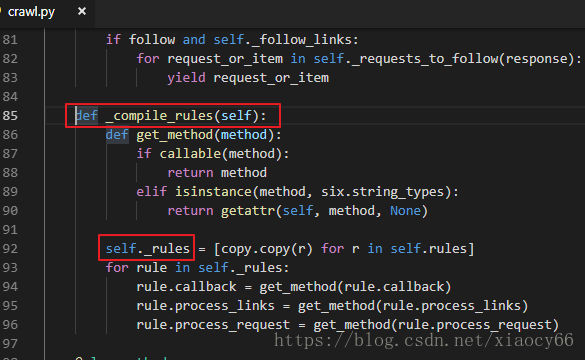
Task: Click 'rule.process_links' at start of line 95
Action: [206, 306]
